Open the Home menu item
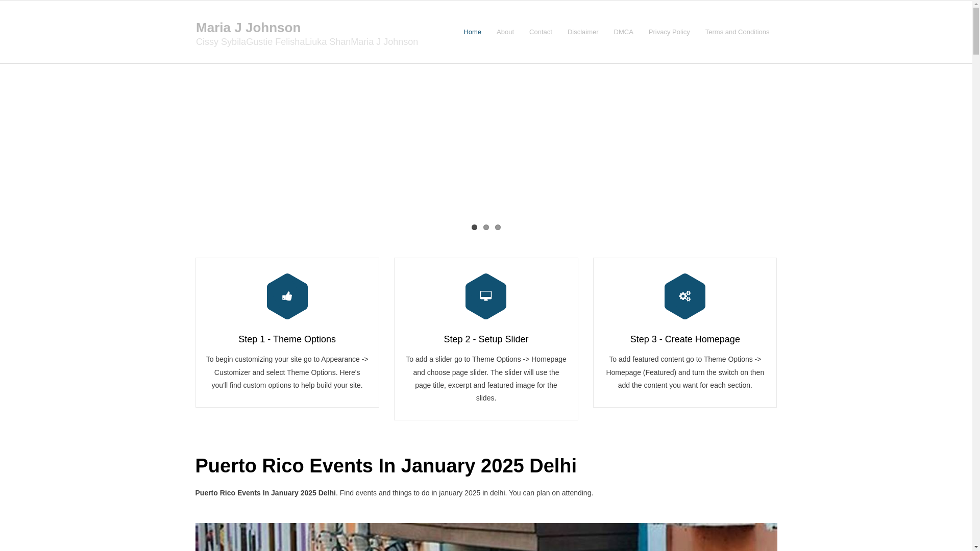This screenshot has width=980, height=551. (x=472, y=32)
